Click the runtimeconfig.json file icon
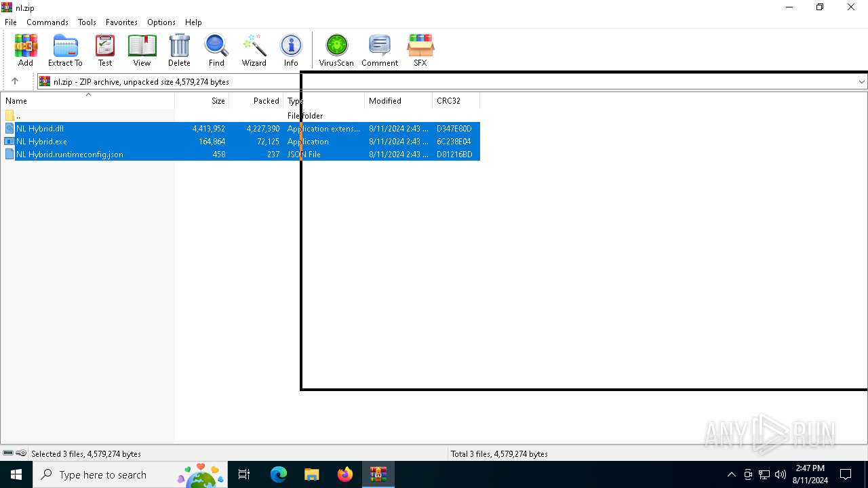 click(x=9, y=155)
